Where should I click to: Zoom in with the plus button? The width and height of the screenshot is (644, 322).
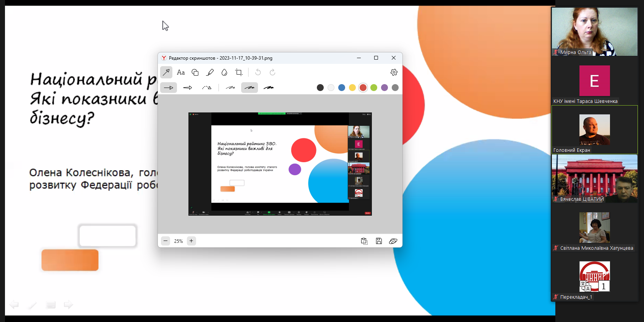coord(191,241)
